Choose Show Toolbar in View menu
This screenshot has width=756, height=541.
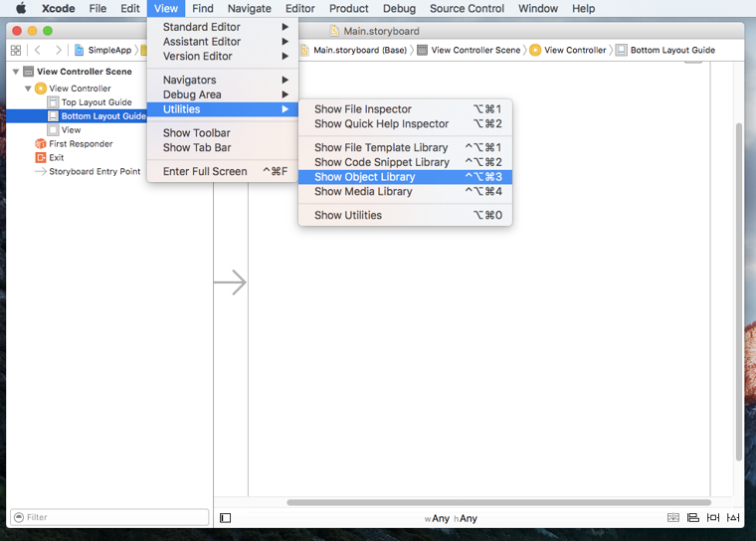tap(223, 132)
